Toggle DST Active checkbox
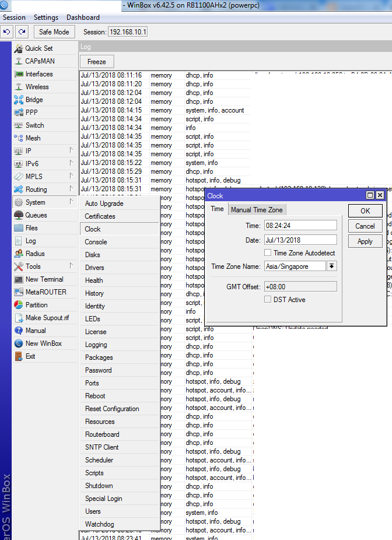 (268, 300)
